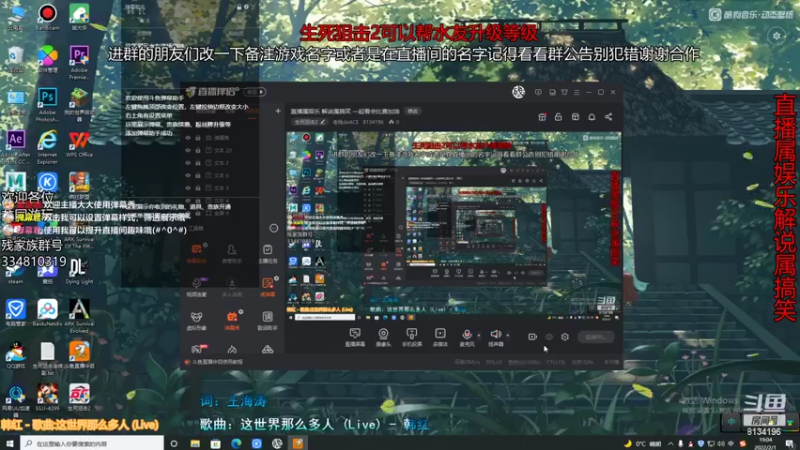This screenshot has height=450, width=800.
Task: Toggle lock on the 文本 2 source
Action: [198, 163]
